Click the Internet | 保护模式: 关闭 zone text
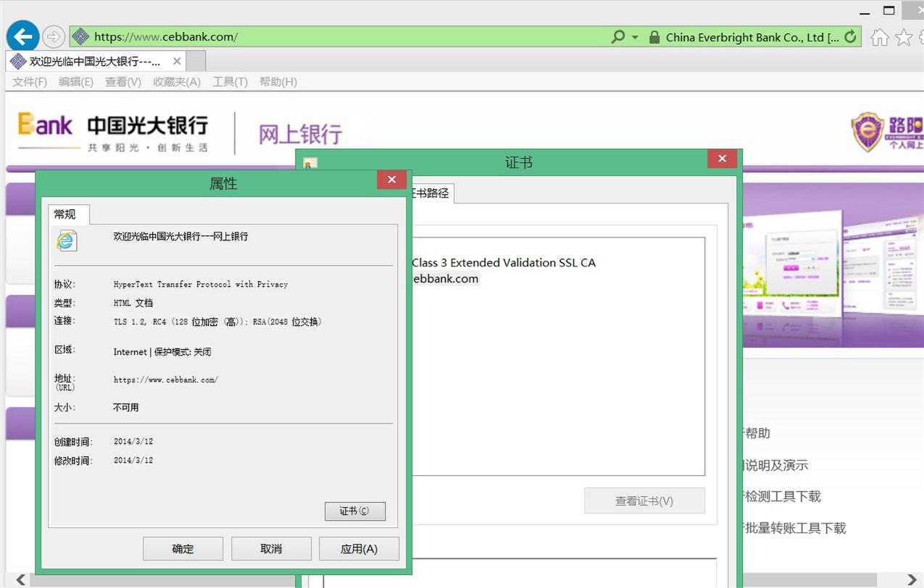 (x=162, y=352)
